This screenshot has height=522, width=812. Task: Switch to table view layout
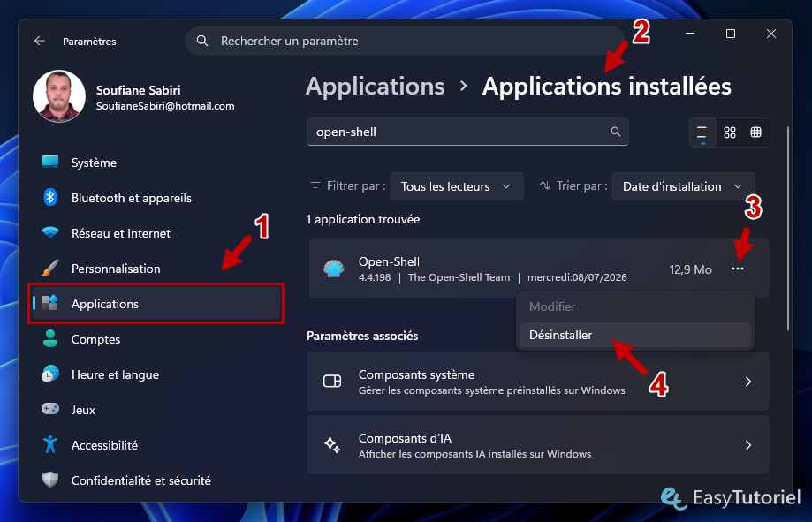[x=756, y=132]
